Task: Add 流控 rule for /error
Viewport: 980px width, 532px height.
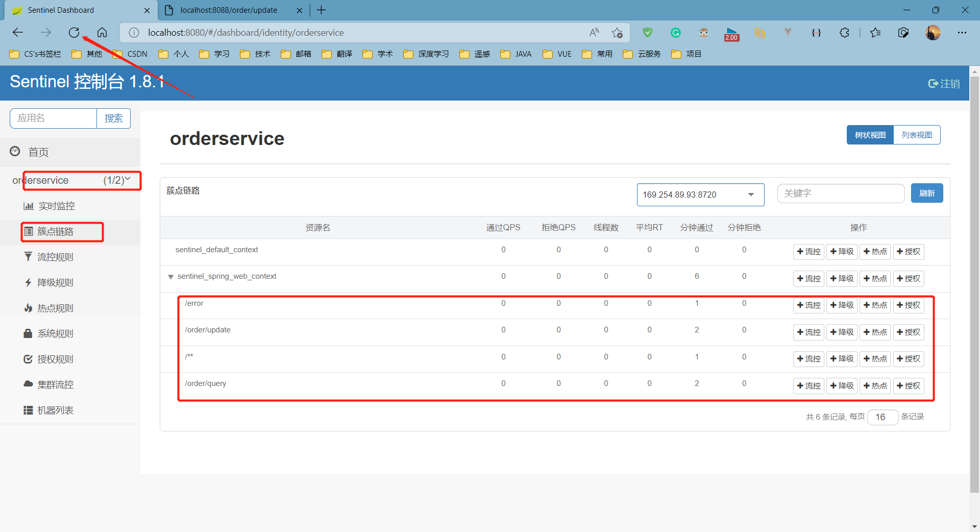Action: [808, 305]
